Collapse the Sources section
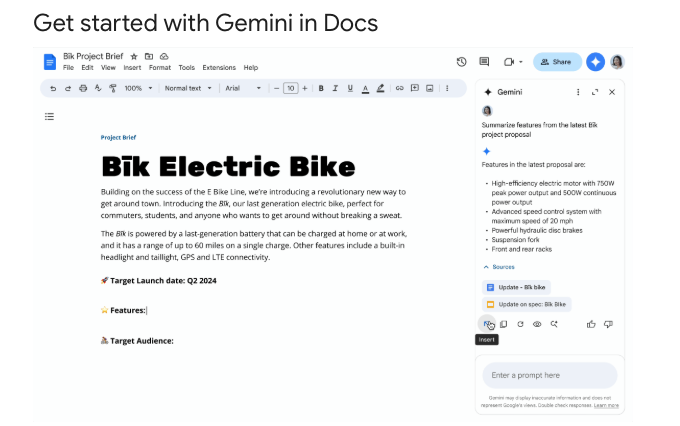The height and width of the screenshot is (426, 680). coord(499,267)
